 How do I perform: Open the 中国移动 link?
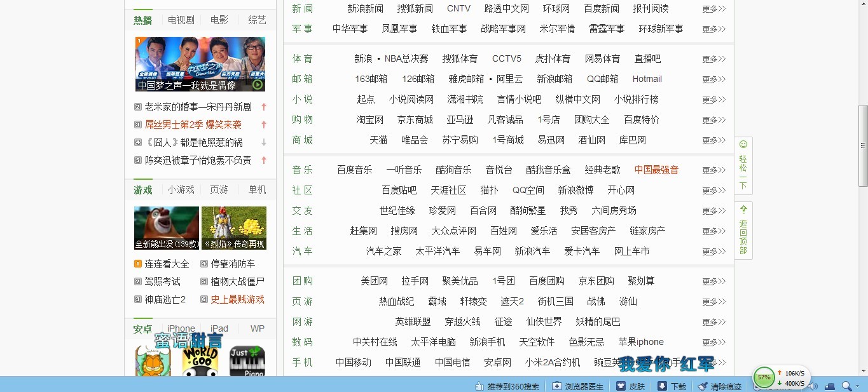354,362
